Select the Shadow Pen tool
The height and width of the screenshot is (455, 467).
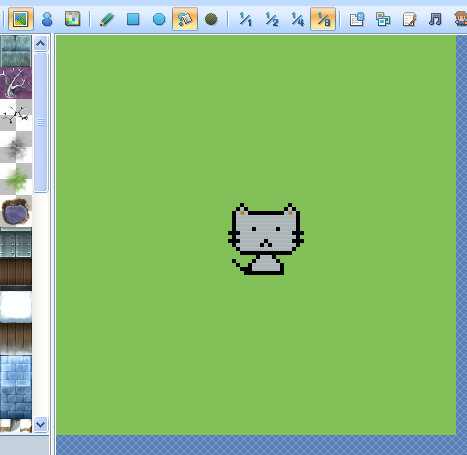click(211, 19)
